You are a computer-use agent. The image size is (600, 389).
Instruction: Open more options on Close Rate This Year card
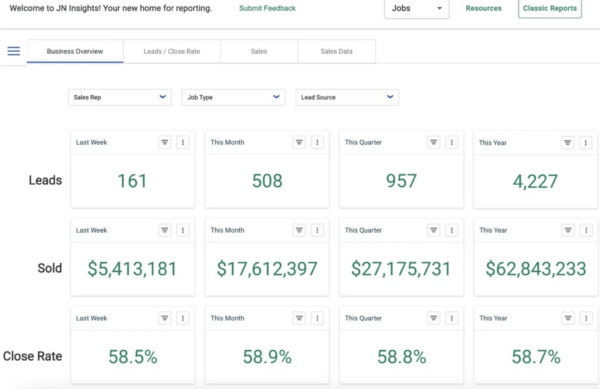click(x=586, y=318)
